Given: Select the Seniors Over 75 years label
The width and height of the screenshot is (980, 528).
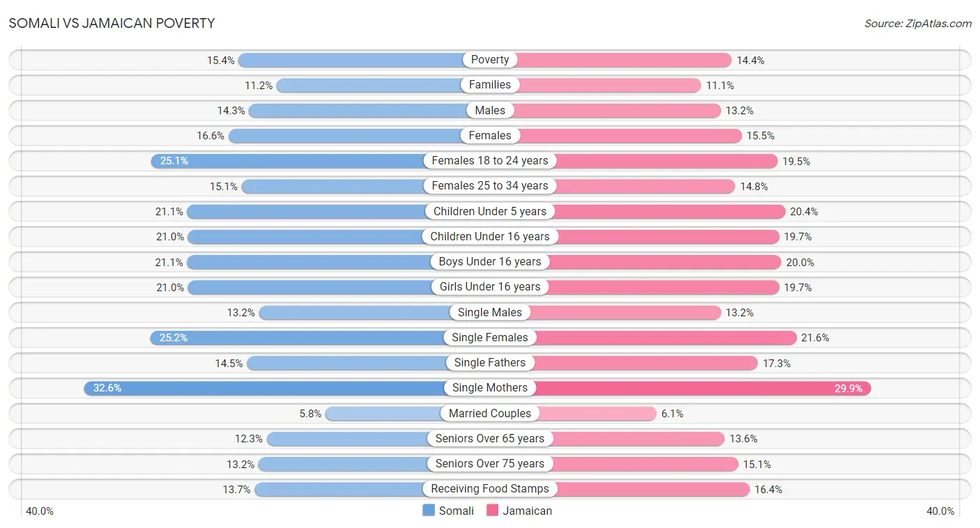Looking at the screenshot, I should 490,464.
